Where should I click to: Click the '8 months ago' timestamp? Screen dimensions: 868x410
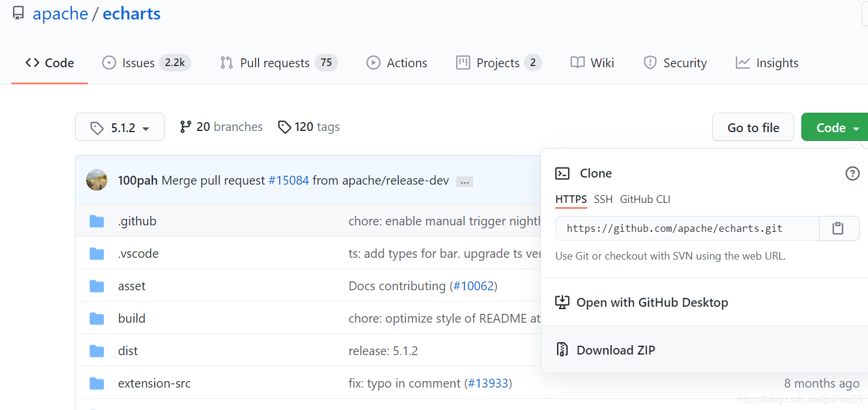pos(821,383)
